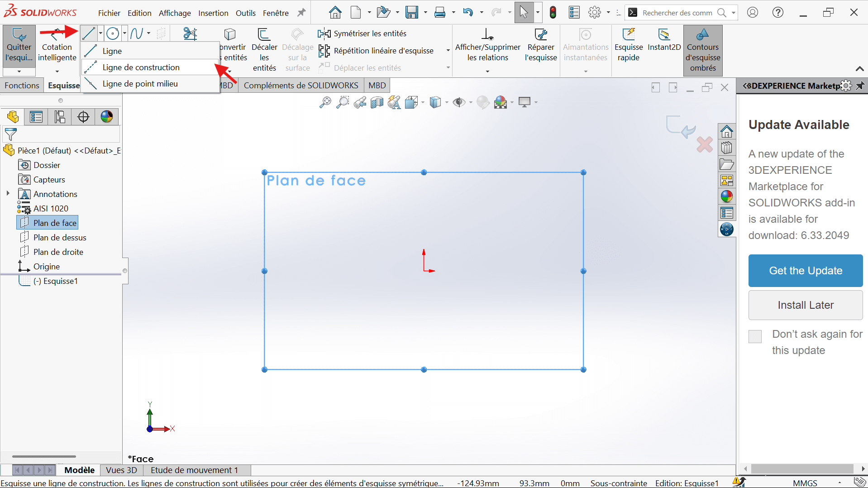Click the Get the Update button
This screenshot has height=488, width=868.
coord(805,271)
